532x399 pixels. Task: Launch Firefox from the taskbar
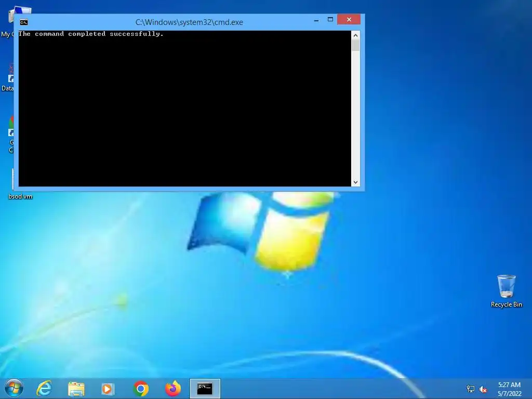coord(173,389)
